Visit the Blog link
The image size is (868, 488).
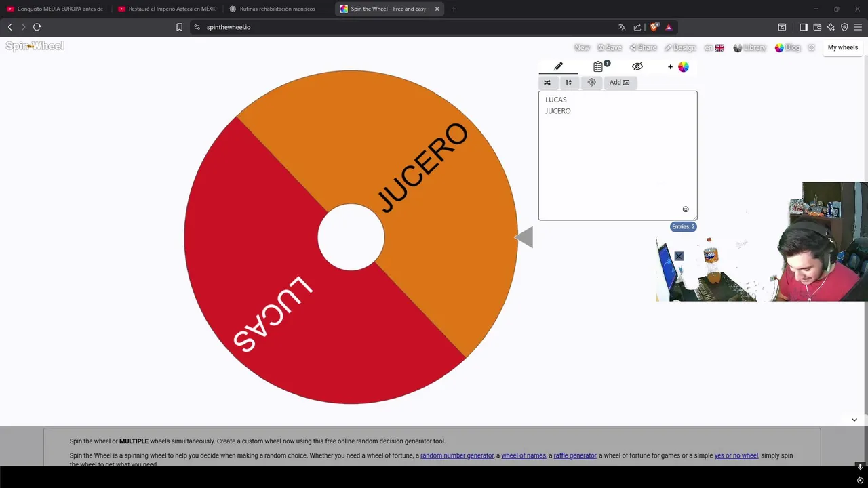point(787,47)
